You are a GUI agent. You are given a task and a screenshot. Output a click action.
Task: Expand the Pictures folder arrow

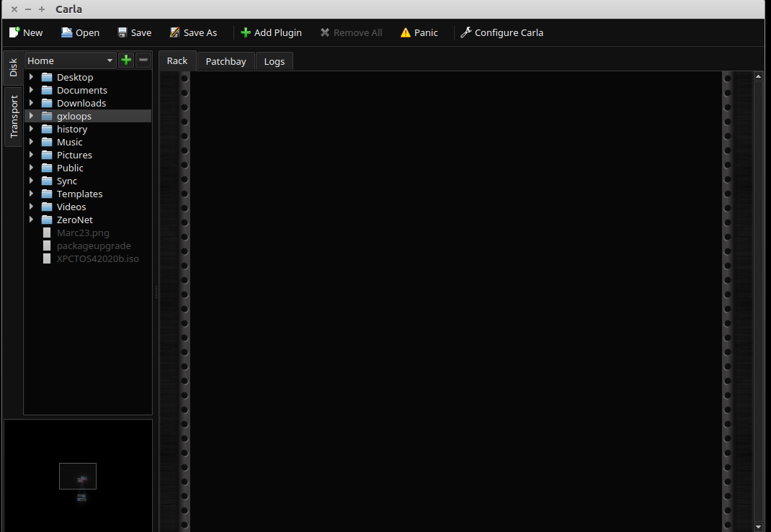32,155
